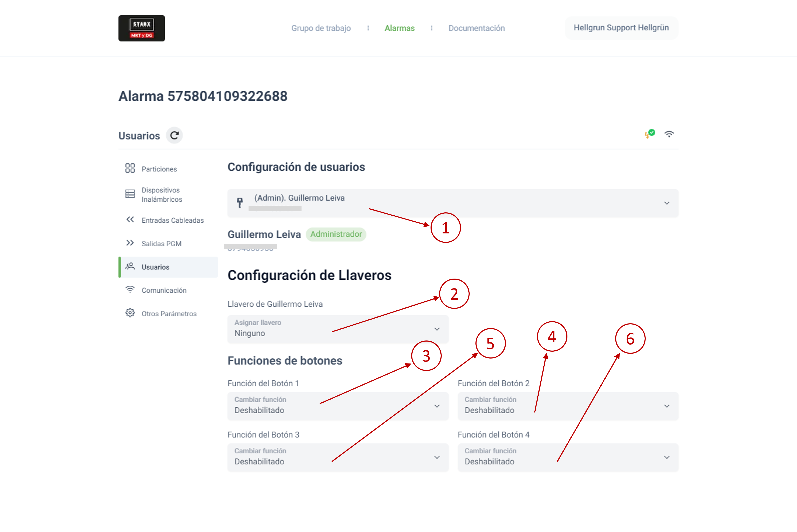Screen dimensions: 797x532
Task: Click the STARX logo
Action: click(x=141, y=28)
